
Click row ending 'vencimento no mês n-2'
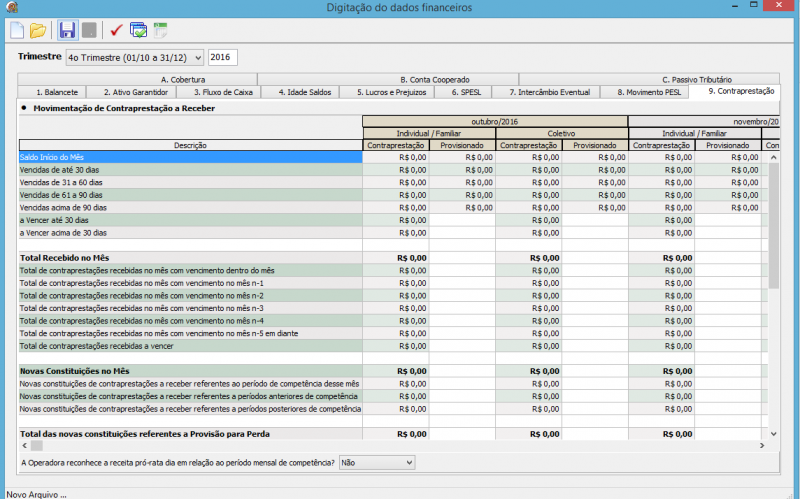(x=191, y=295)
